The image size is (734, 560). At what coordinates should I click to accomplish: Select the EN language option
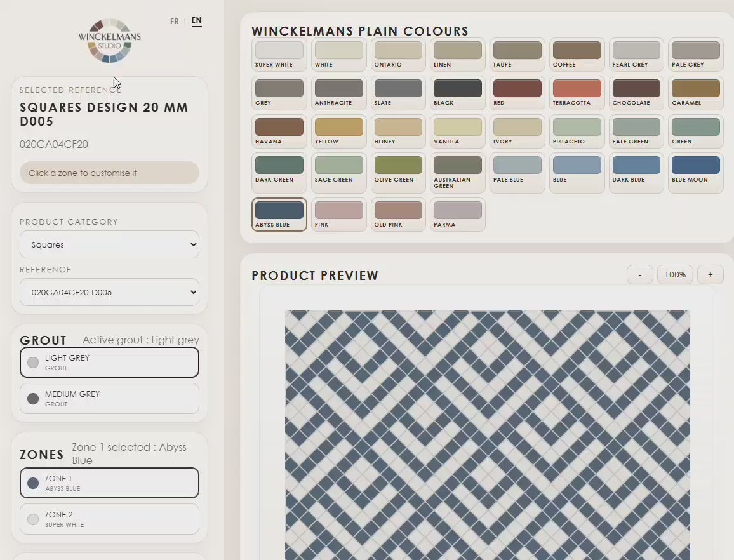pos(197,20)
